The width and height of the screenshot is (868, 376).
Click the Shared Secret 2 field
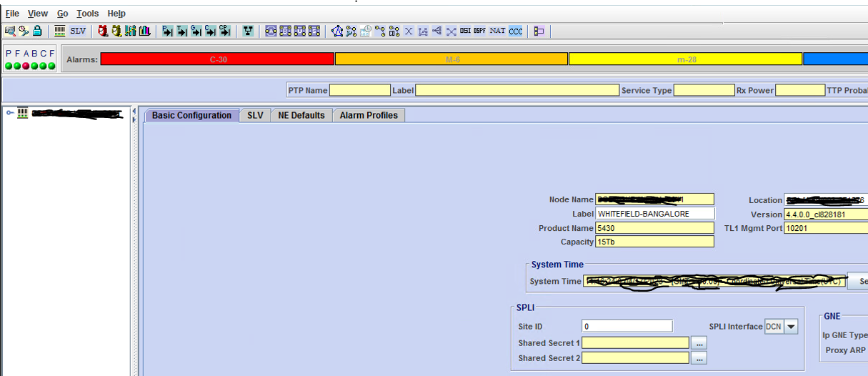pos(635,358)
